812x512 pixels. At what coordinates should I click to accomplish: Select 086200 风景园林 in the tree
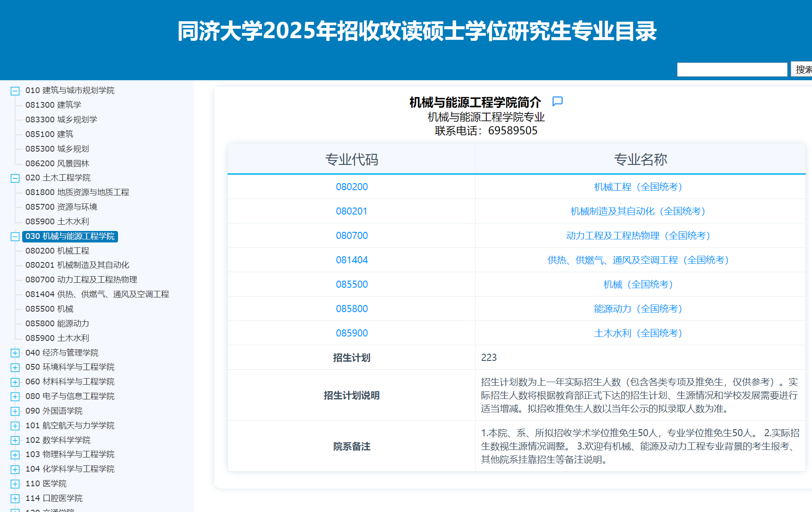tap(57, 164)
